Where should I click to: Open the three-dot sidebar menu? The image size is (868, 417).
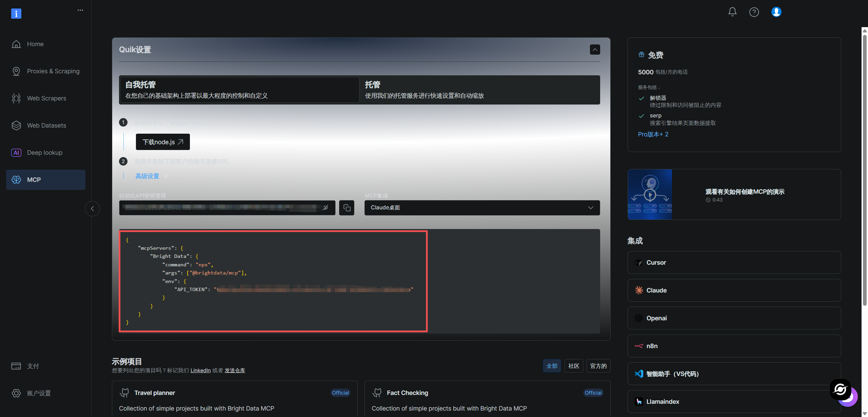[x=80, y=10]
